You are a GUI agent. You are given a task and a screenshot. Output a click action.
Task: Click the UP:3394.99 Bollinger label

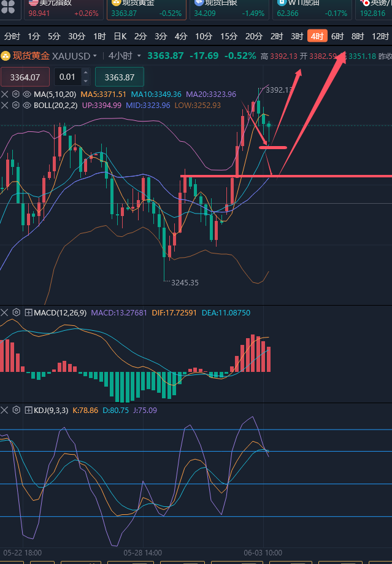click(101, 106)
